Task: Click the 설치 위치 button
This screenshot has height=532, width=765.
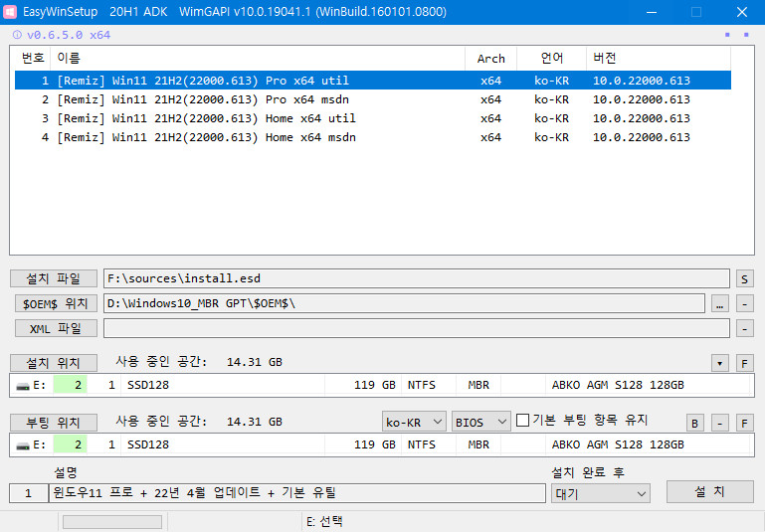Action: [54, 363]
